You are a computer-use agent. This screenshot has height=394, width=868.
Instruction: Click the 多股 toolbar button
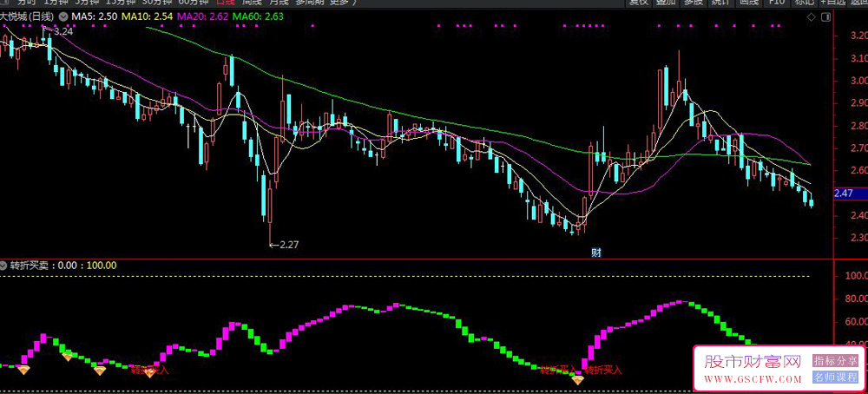(x=693, y=3)
